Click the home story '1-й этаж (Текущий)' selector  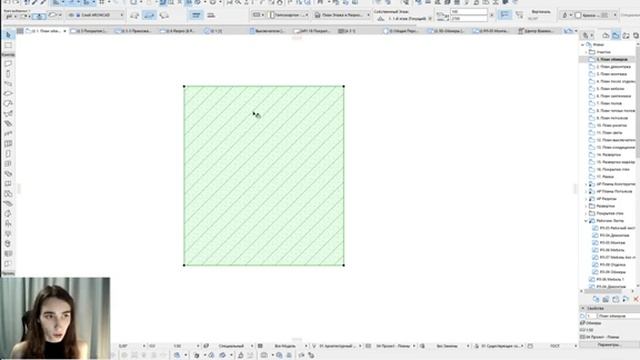[x=408, y=19]
